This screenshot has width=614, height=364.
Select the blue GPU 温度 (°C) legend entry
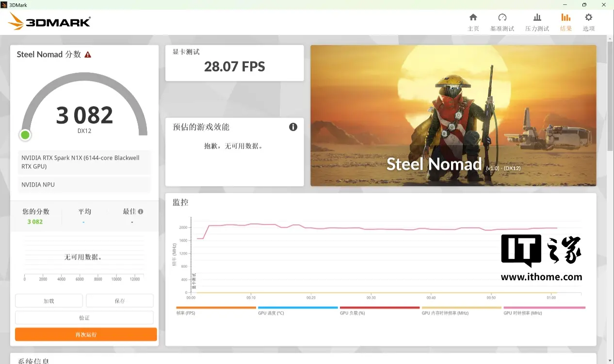click(x=298, y=310)
